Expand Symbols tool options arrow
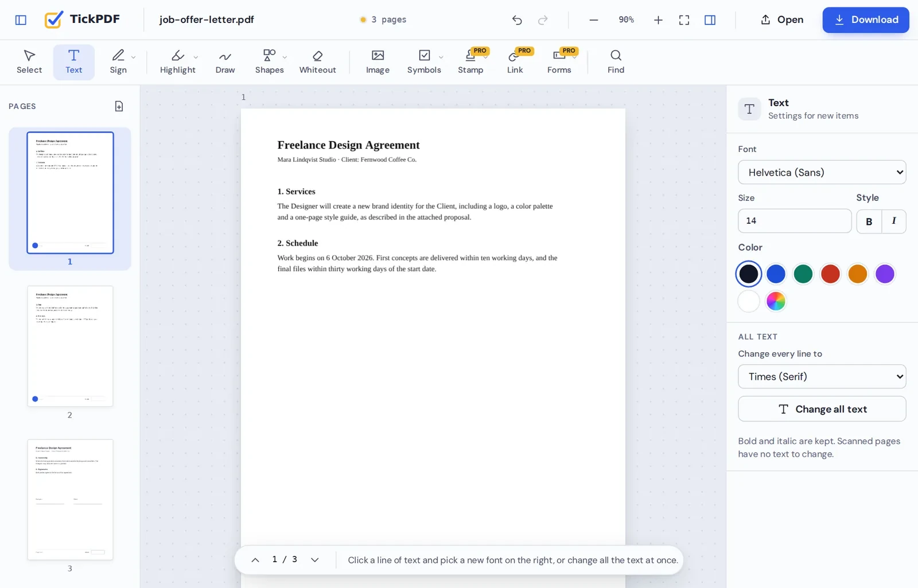This screenshot has width=918, height=588. click(441, 57)
